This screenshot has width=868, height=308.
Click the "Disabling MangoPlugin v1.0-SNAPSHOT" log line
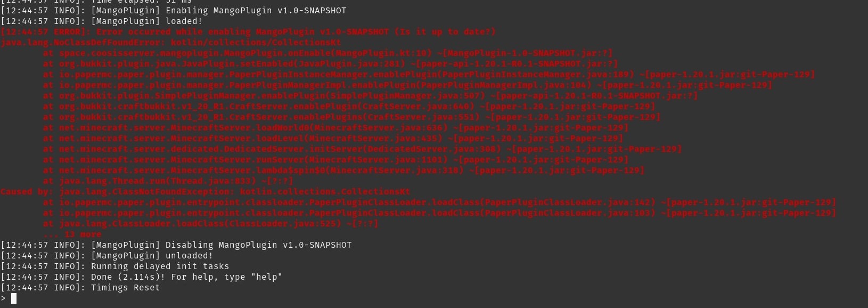coord(176,245)
